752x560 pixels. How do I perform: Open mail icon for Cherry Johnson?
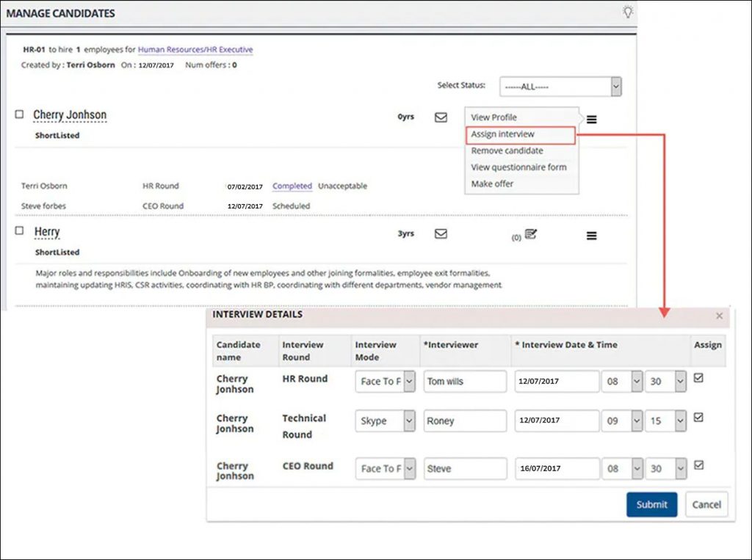click(441, 117)
